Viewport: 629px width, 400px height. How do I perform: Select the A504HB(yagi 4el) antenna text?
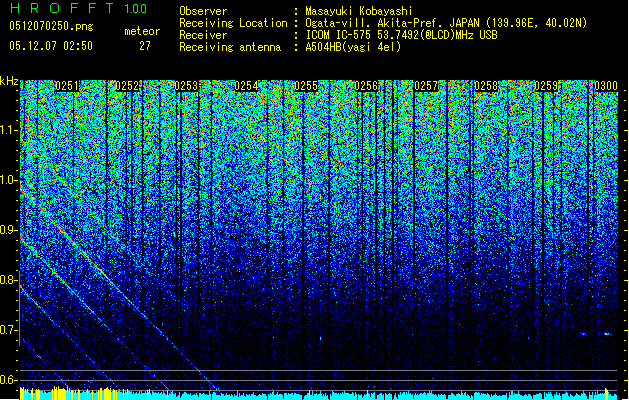[353, 47]
